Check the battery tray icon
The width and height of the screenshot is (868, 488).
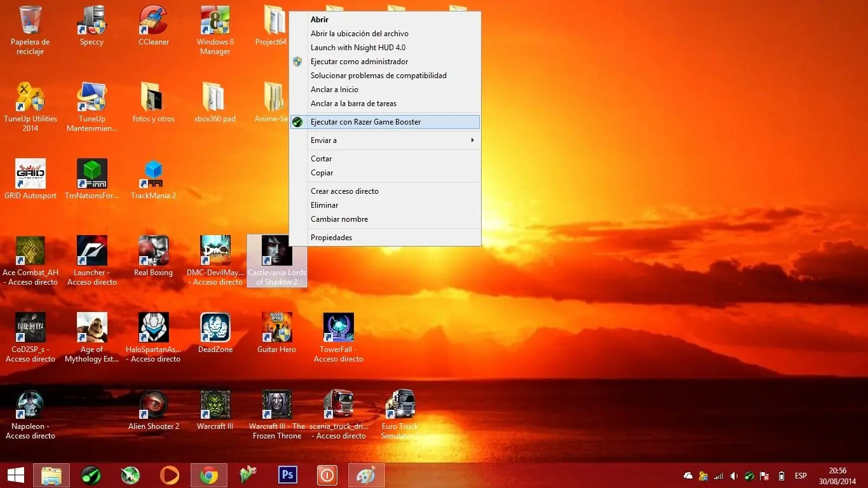pyautogui.click(x=782, y=476)
